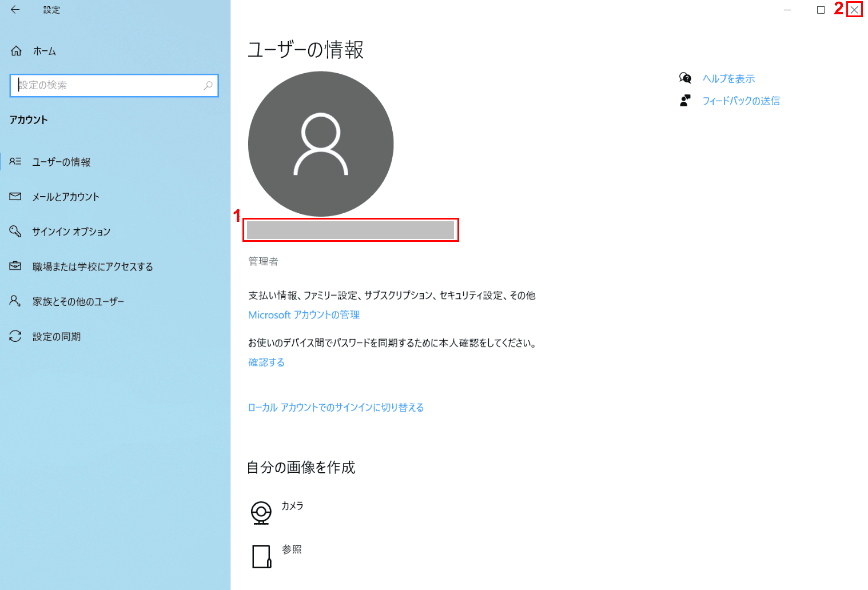Click the Get help chat bubble icon

(x=685, y=78)
